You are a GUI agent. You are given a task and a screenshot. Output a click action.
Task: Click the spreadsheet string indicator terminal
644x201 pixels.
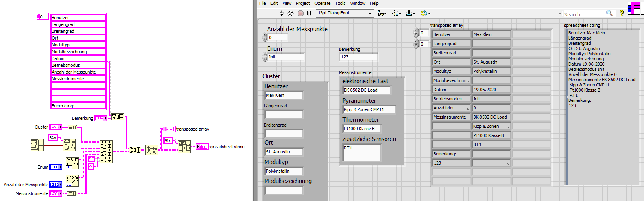click(x=202, y=147)
